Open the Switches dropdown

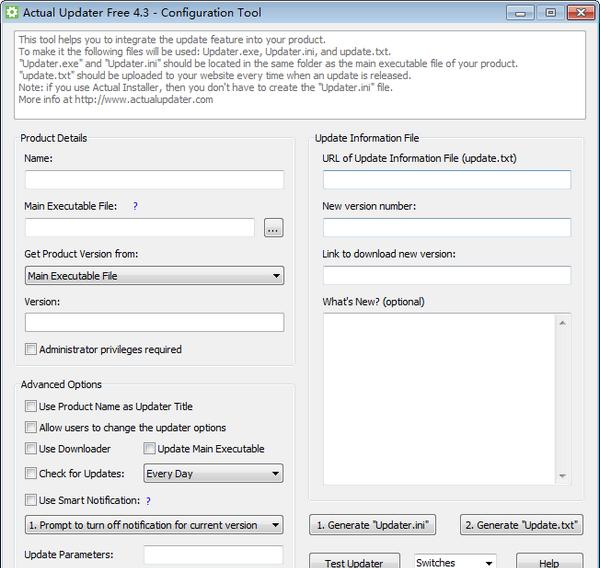[x=455, y=563]
